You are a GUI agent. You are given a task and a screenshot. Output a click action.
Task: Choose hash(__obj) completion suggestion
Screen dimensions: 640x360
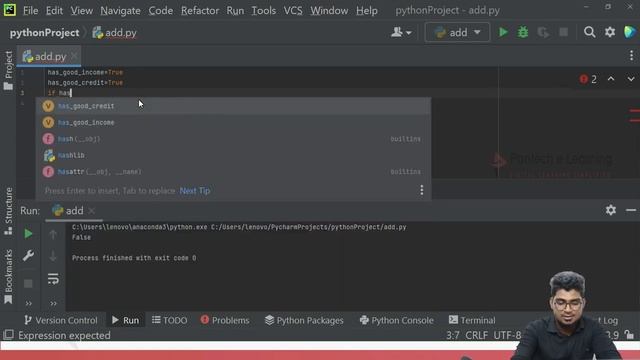pyautogui.click(x=233, y=139)
